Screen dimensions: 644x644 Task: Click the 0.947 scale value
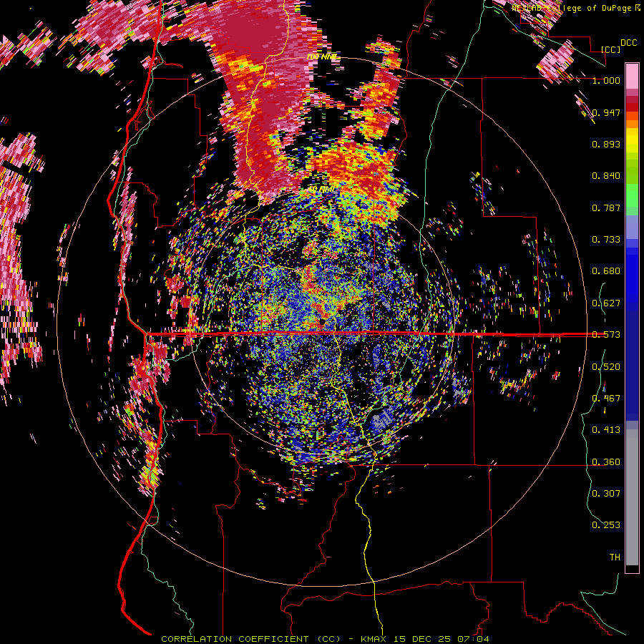[606, 112]
